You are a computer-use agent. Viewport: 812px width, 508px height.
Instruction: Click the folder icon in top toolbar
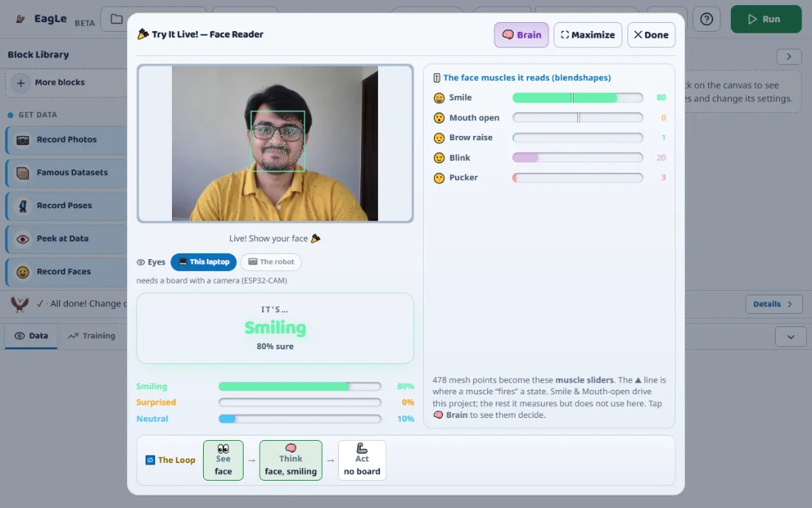pyautogui.click(x=117, y=19)
